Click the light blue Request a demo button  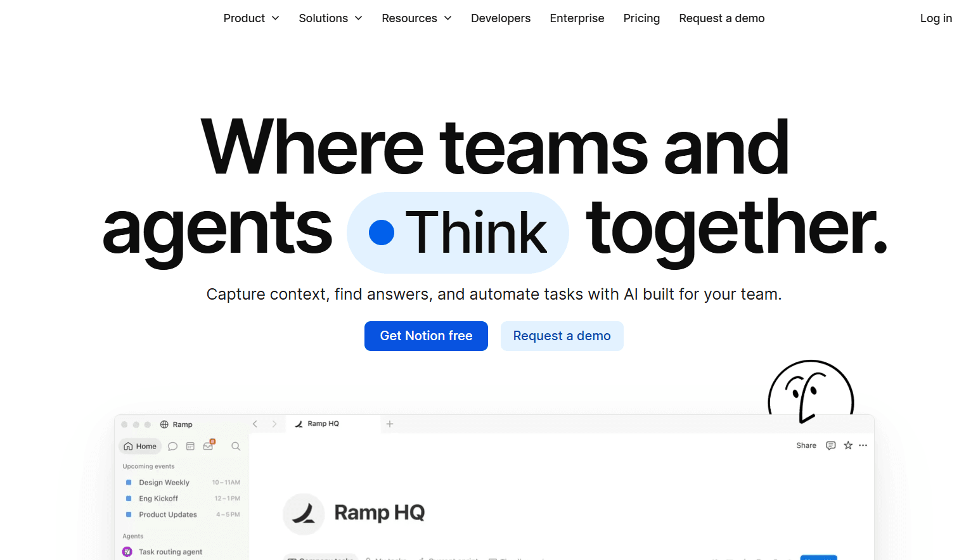tap(562, 336)
